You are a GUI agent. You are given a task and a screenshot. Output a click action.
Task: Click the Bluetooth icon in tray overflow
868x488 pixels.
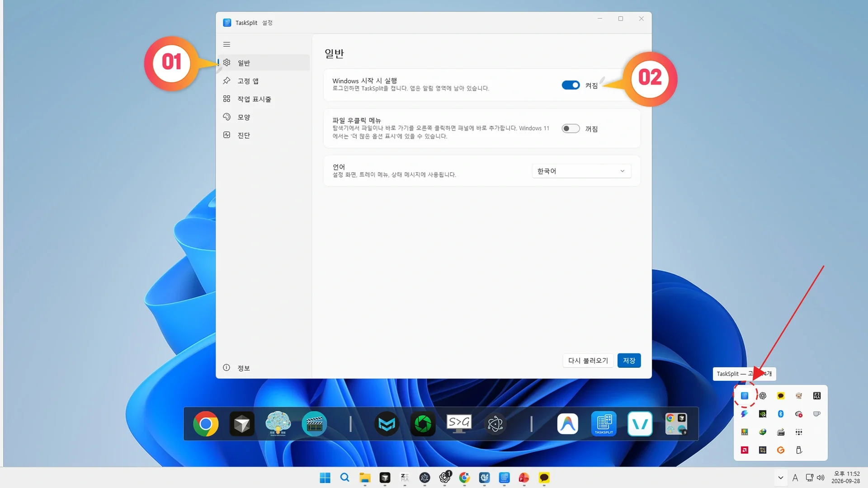click(x=781, y=414)
